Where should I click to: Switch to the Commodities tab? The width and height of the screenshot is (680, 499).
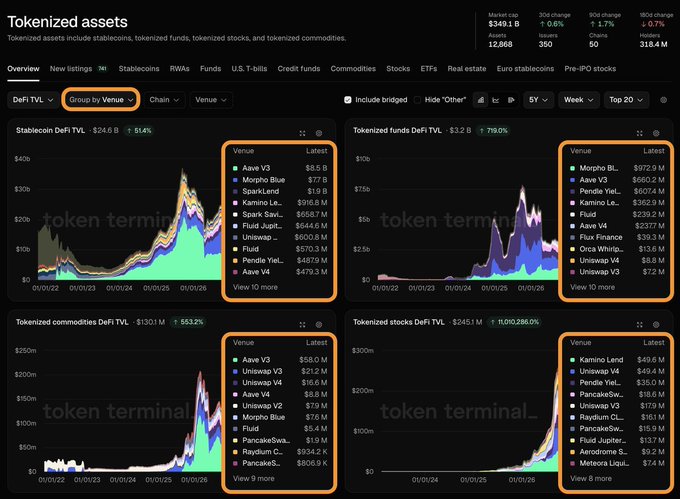[353, 68]
